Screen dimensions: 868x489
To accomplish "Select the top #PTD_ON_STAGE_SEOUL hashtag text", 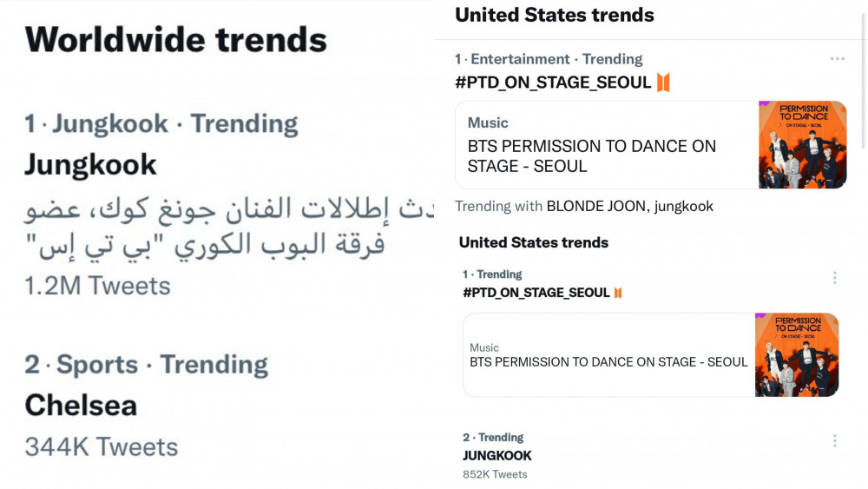I will pos(553,83).
